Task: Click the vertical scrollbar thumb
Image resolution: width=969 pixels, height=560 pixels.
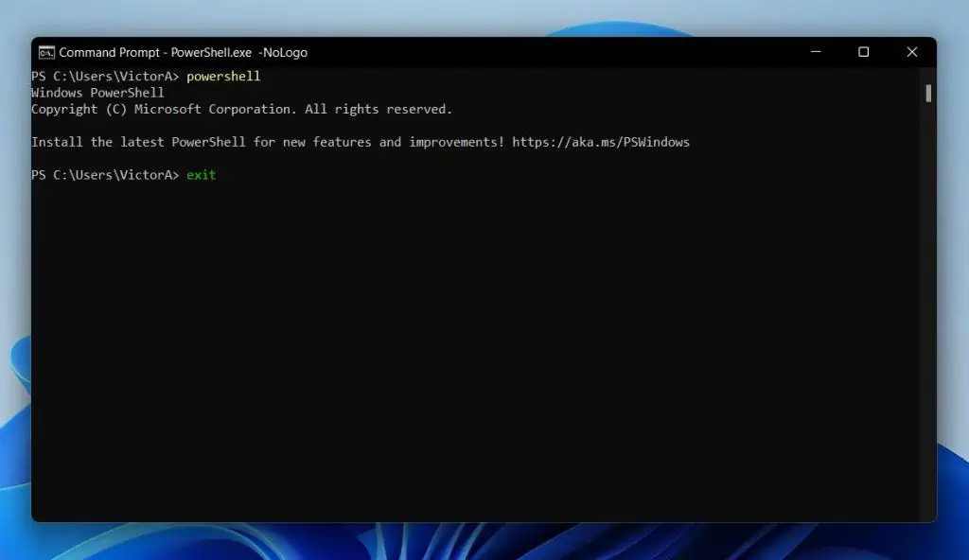Action: pyautogui.click(x=928, y=94)
